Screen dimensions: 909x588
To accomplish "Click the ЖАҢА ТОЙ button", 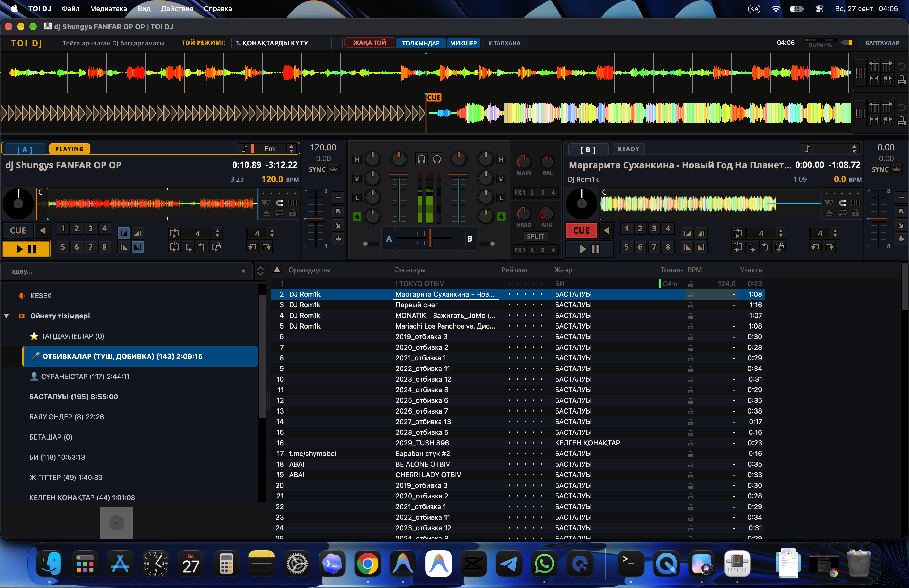I will click(369, 43).
